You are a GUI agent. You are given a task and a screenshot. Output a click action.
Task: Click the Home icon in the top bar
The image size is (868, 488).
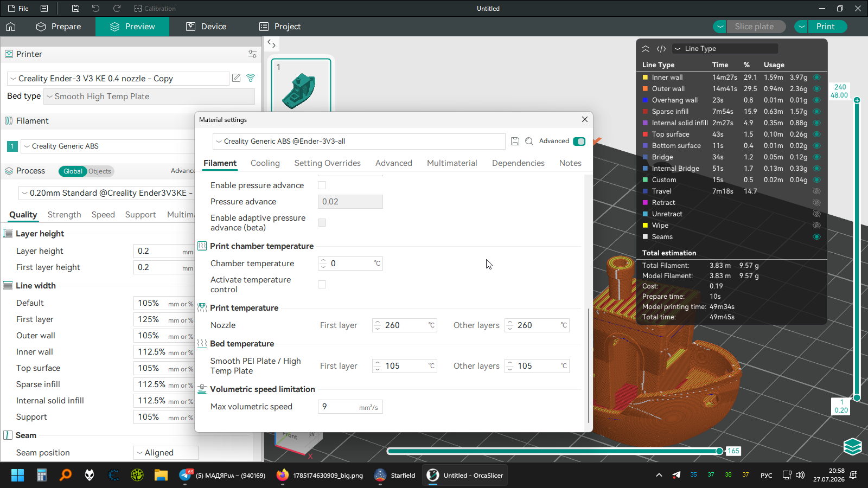pos(11,27)
